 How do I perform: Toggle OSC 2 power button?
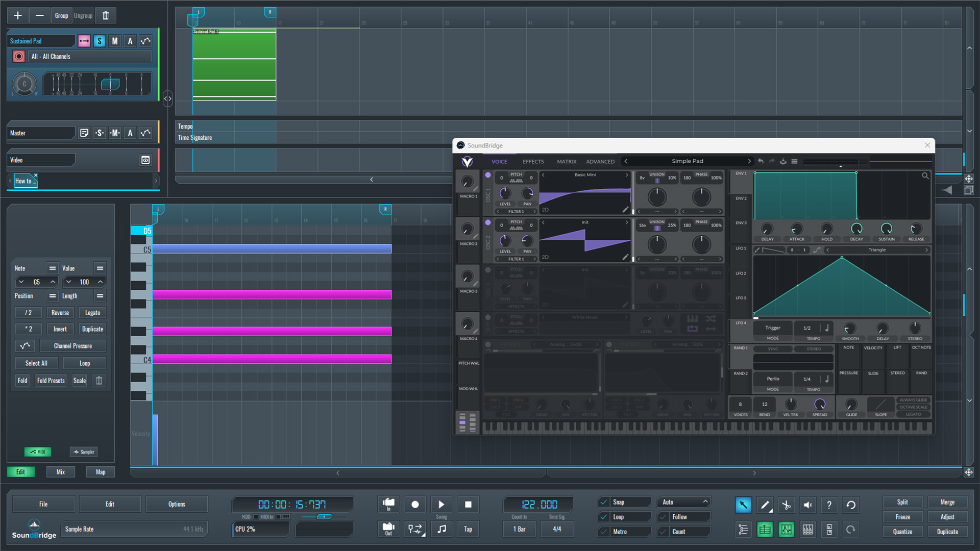[488, 222]
